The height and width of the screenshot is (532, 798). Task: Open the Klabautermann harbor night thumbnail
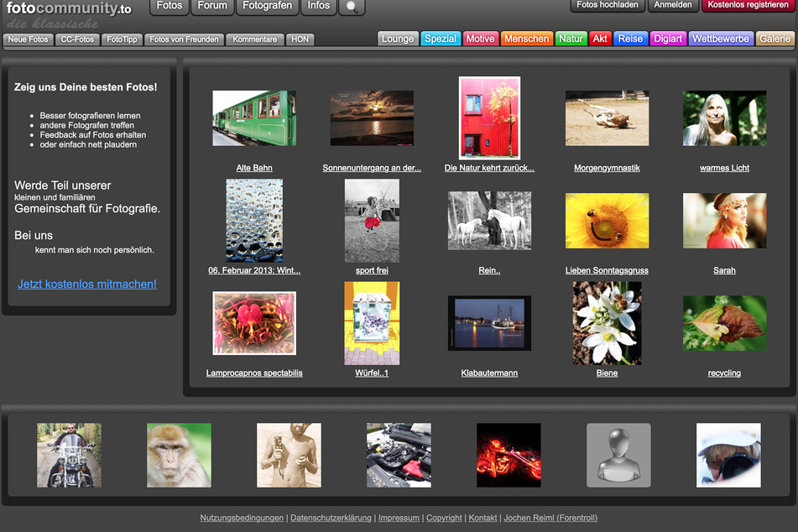(x=489, y=323)
